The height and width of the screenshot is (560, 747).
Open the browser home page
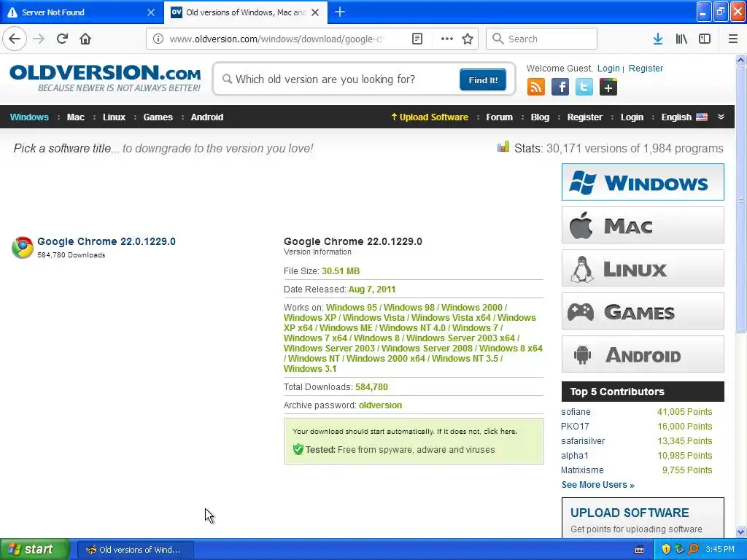click(85, 39)
